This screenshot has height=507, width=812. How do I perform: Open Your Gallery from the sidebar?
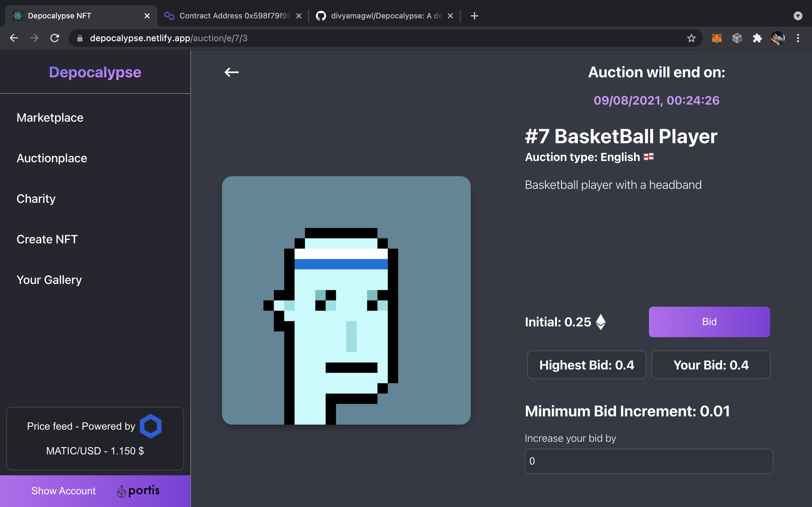pyautogui.click(x=49, y=280)
